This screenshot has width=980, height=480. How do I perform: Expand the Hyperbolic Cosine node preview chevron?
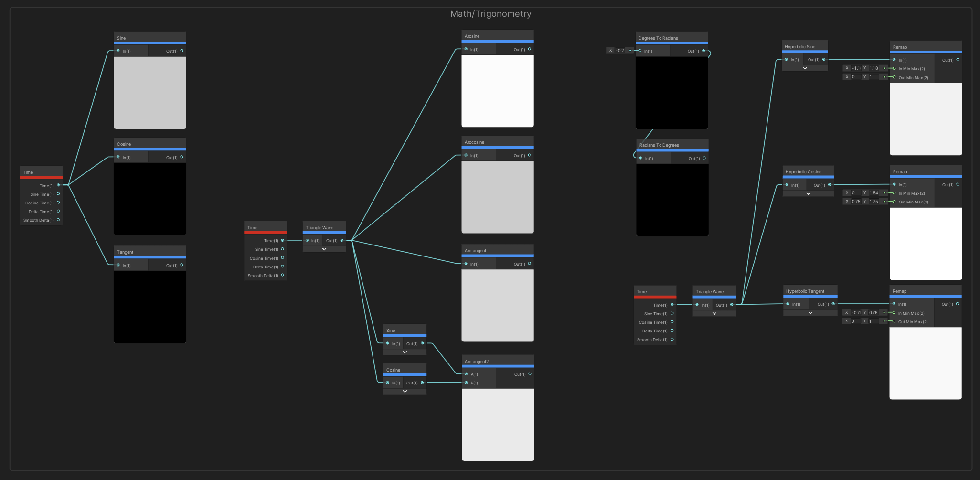(808, 193)
